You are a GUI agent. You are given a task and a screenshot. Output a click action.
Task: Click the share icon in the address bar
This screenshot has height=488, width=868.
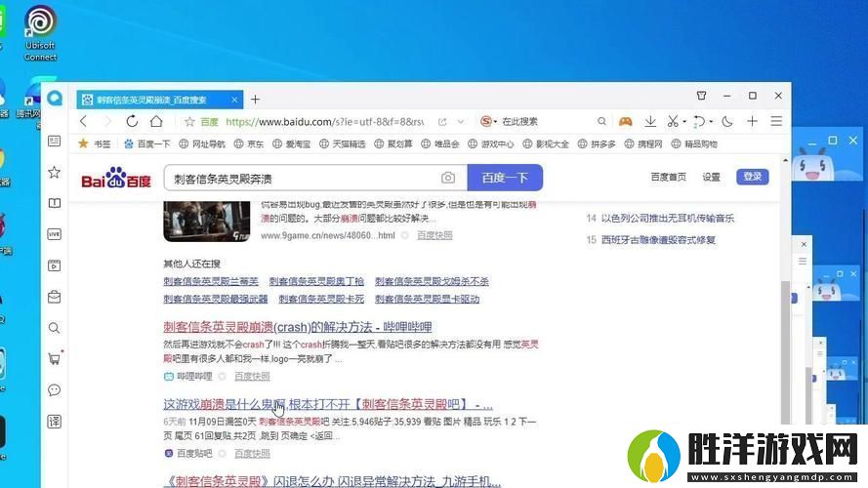(441, 122)
